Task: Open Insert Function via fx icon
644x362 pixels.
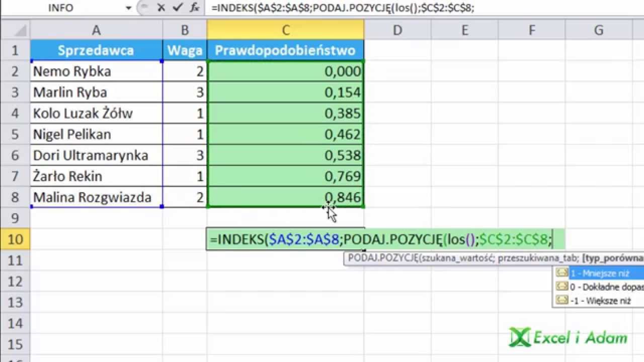Action: tap(195, 8)
